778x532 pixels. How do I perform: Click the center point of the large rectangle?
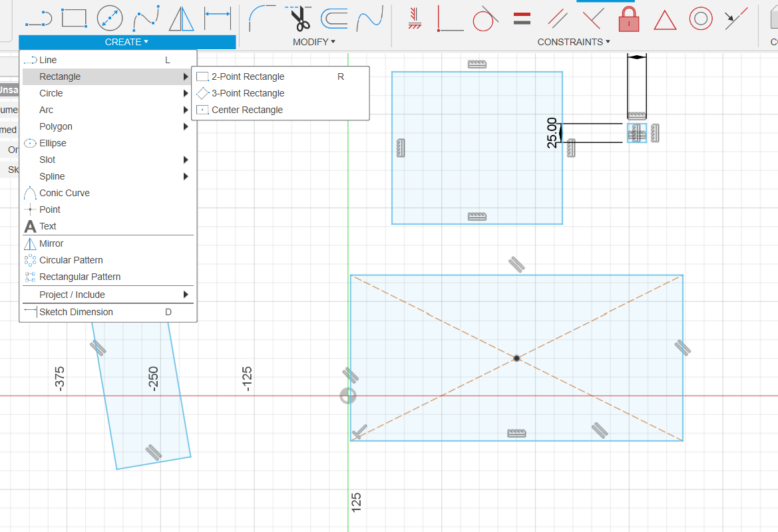tap(516, 358)
